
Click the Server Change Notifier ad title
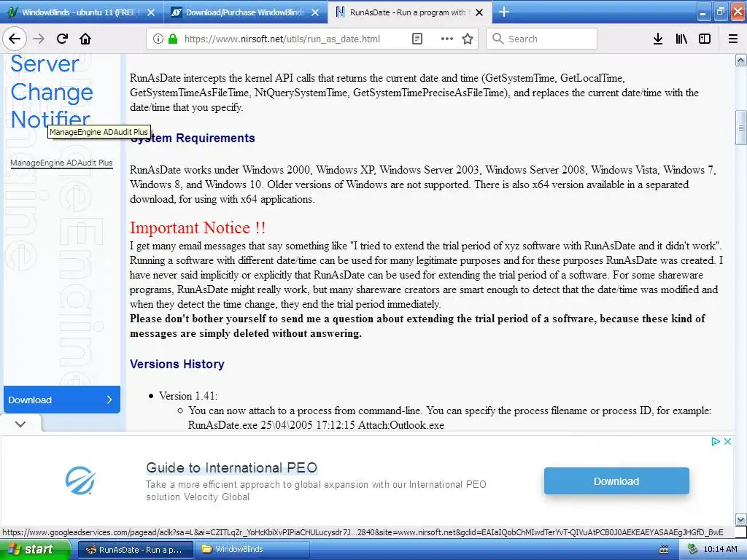click(x=52, y=91)
